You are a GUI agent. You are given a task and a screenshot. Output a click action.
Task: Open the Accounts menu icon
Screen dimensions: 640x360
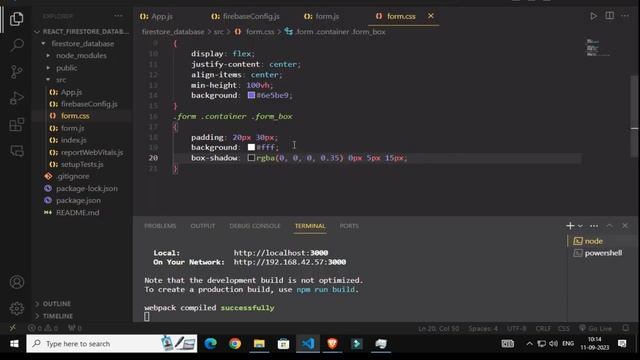click(17, 282)
